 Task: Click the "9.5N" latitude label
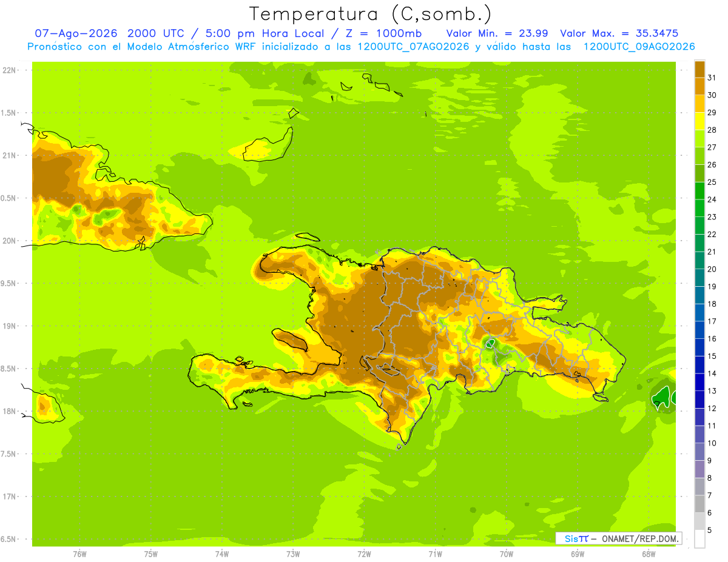[x=9, y=283]
